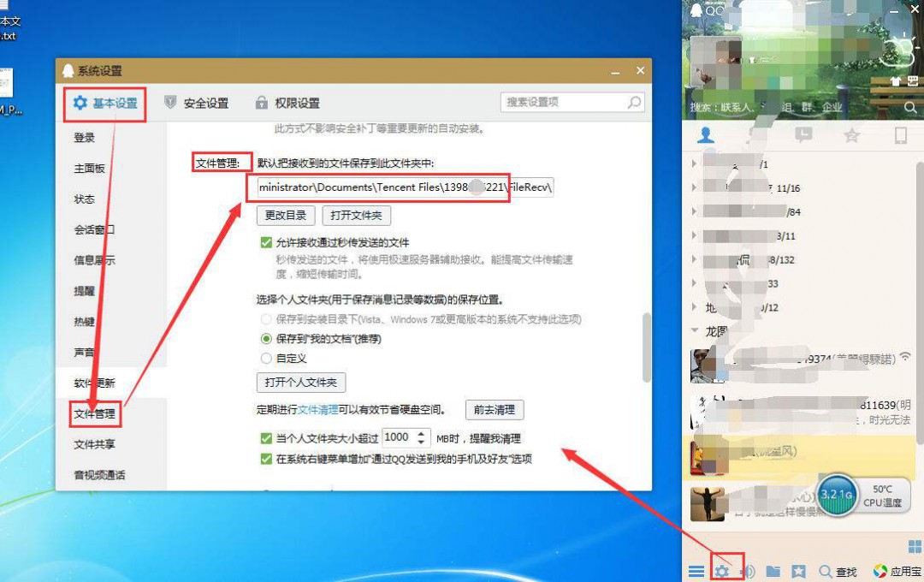Switch to the conversations chat bubble tab
924x582 pixels.
click(x=803, y=135)
